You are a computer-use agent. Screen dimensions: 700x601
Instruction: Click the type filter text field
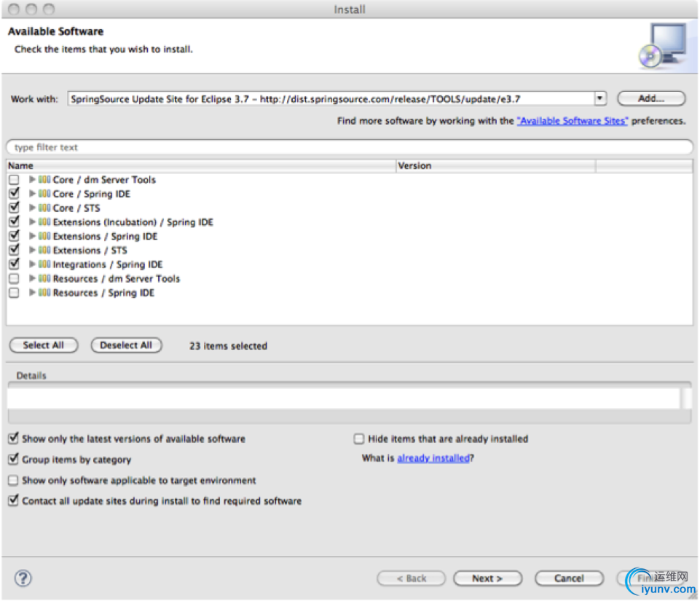(350, 147)
